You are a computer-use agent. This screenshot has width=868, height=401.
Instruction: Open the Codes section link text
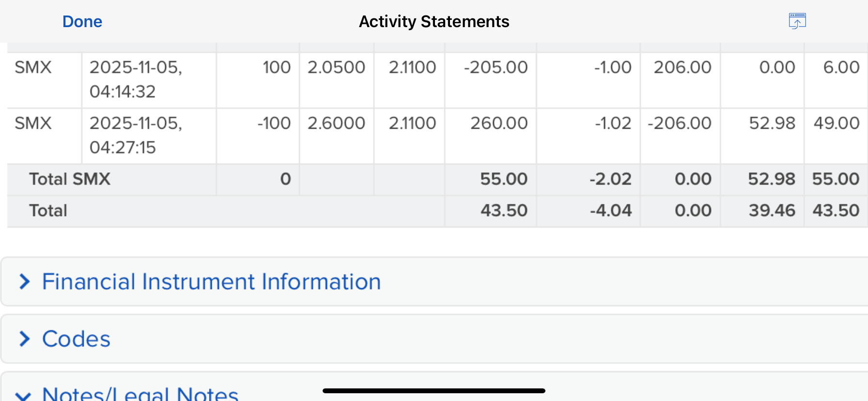(76, 339)
